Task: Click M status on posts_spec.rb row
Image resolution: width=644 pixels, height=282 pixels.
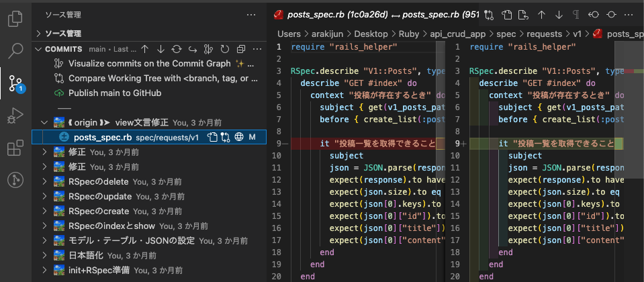Action: 252,137
